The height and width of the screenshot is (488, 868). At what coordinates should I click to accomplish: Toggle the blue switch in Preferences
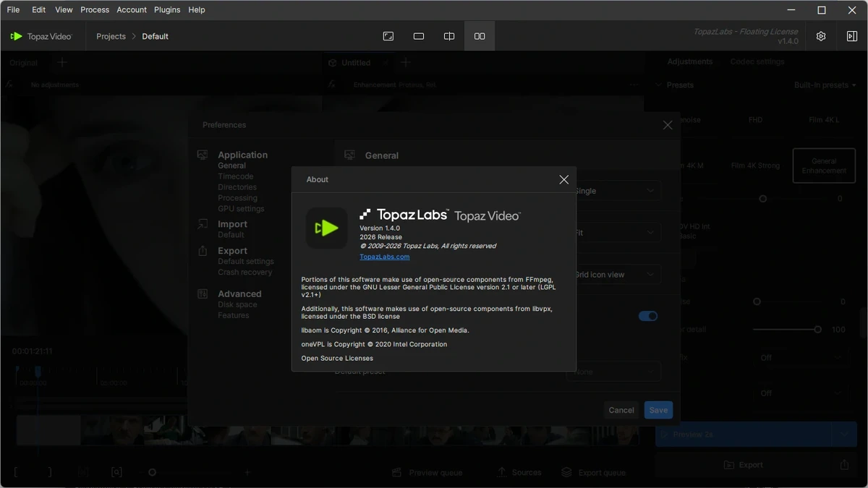pos(648,316)
